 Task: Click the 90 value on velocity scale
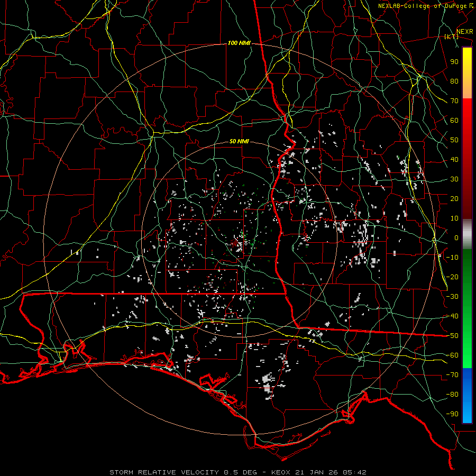(454, 62)
